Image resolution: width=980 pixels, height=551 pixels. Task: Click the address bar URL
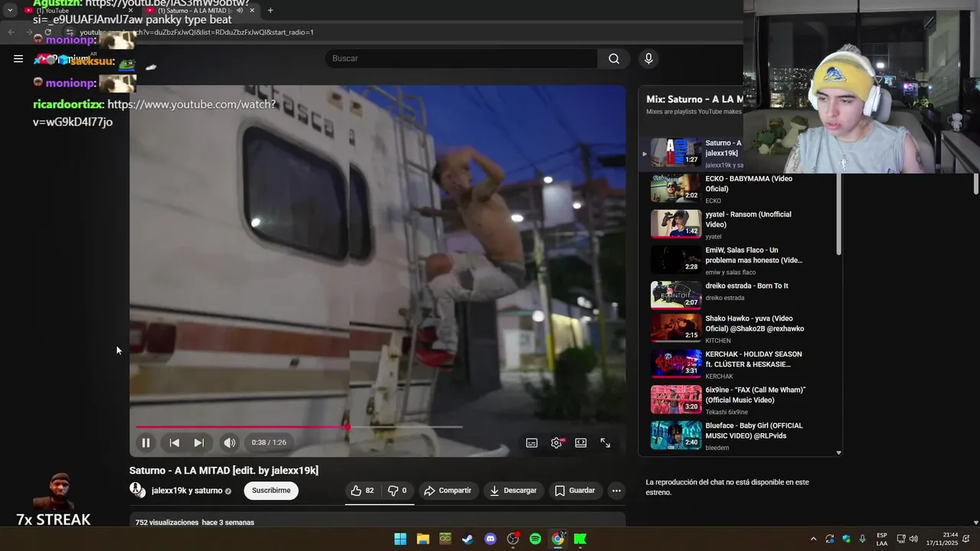point(198,32)
